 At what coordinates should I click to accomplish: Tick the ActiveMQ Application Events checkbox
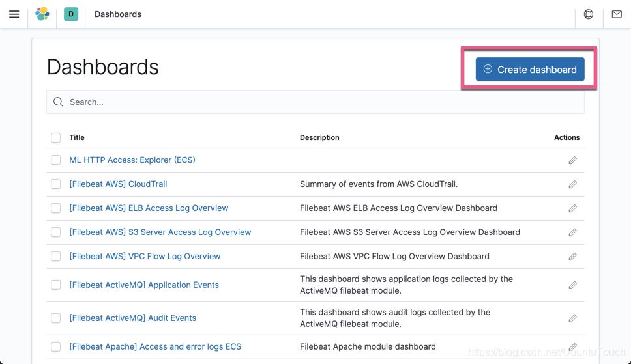point(56,285)
